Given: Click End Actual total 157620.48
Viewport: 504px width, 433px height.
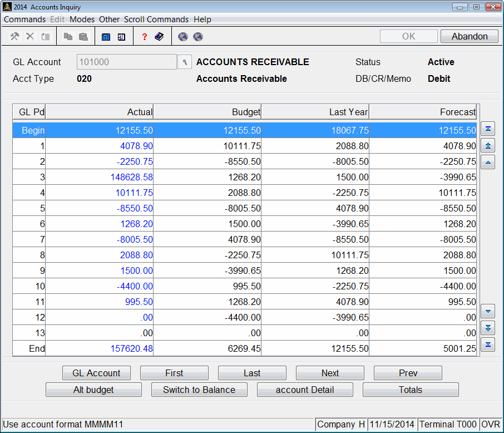Looking at the screenshot, I should tap(132, 348).
